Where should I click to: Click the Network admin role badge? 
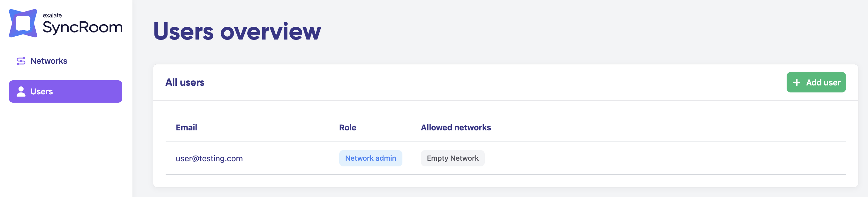click(x=370, y=158)
